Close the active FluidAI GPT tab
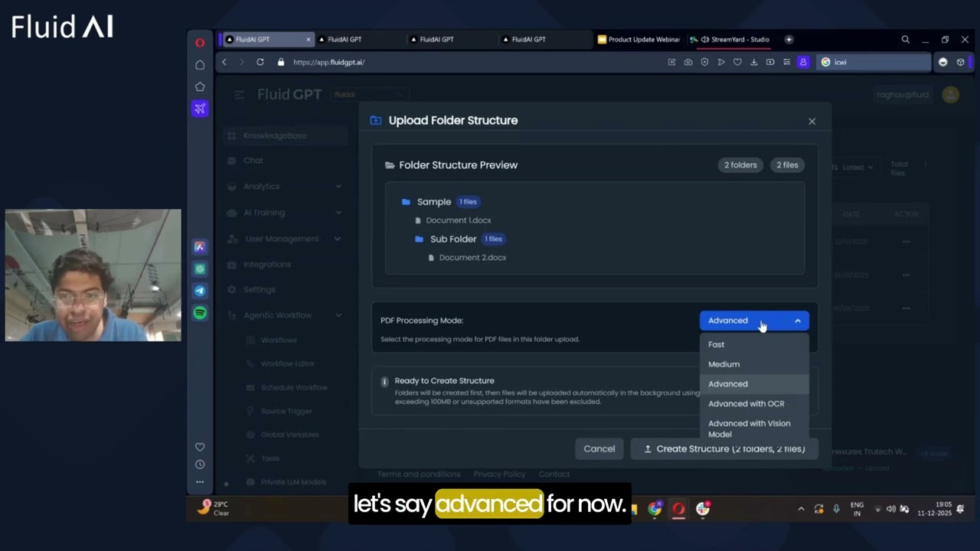Screen dimensions: 980x551 309,39
